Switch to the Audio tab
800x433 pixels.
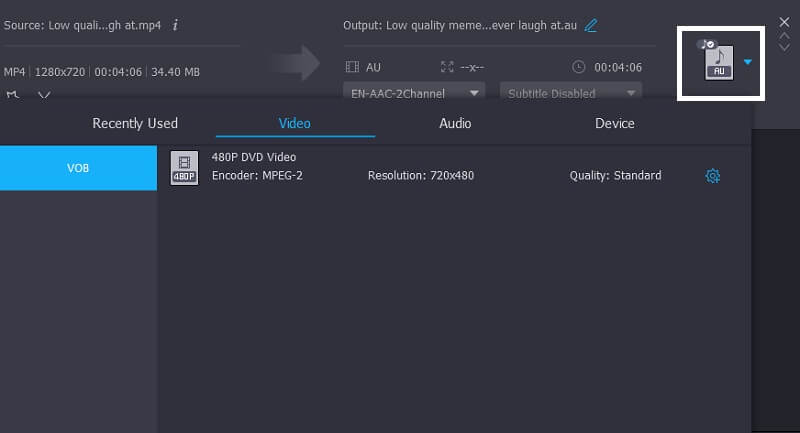[455, 123]
